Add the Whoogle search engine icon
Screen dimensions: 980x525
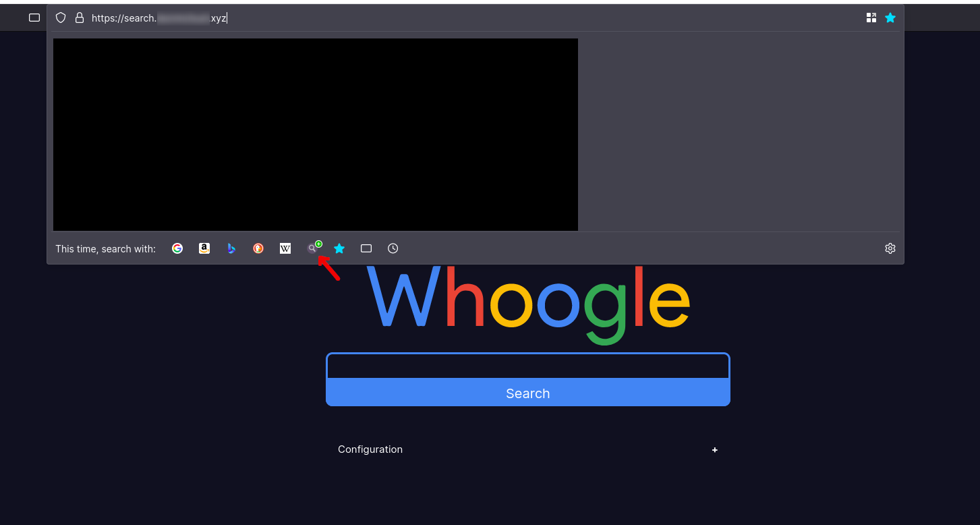314,248
